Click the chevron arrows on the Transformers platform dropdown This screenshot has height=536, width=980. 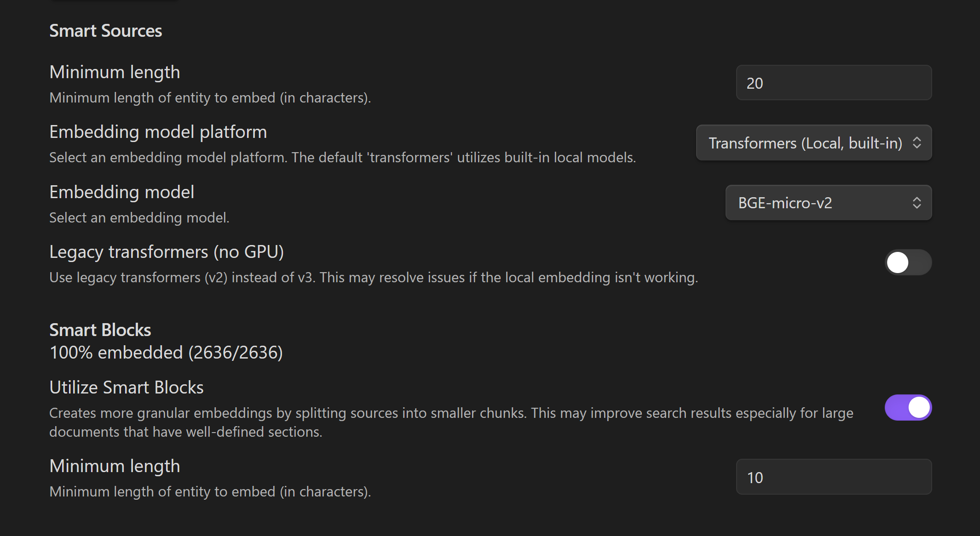[917, 143]
